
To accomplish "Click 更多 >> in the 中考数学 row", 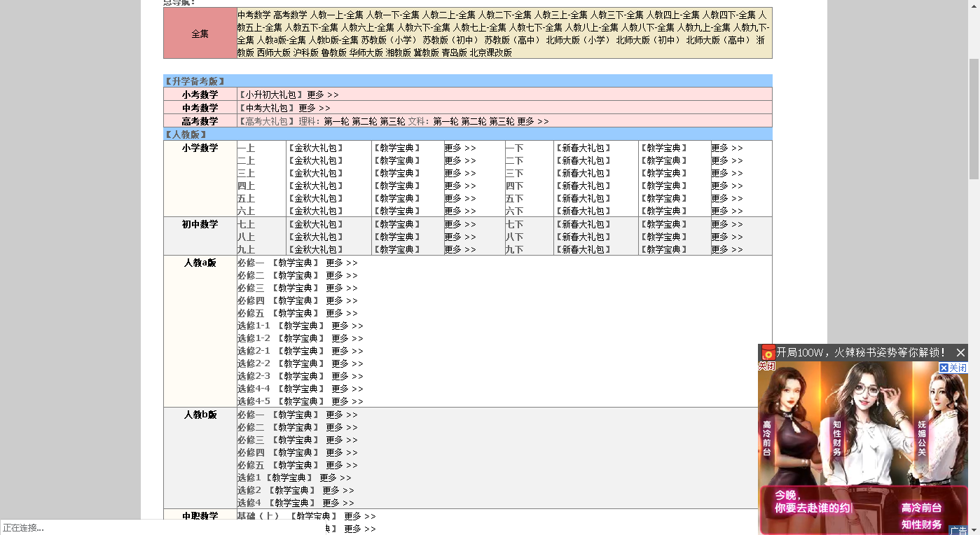I will pyautogui.click(x=315, y=108).
